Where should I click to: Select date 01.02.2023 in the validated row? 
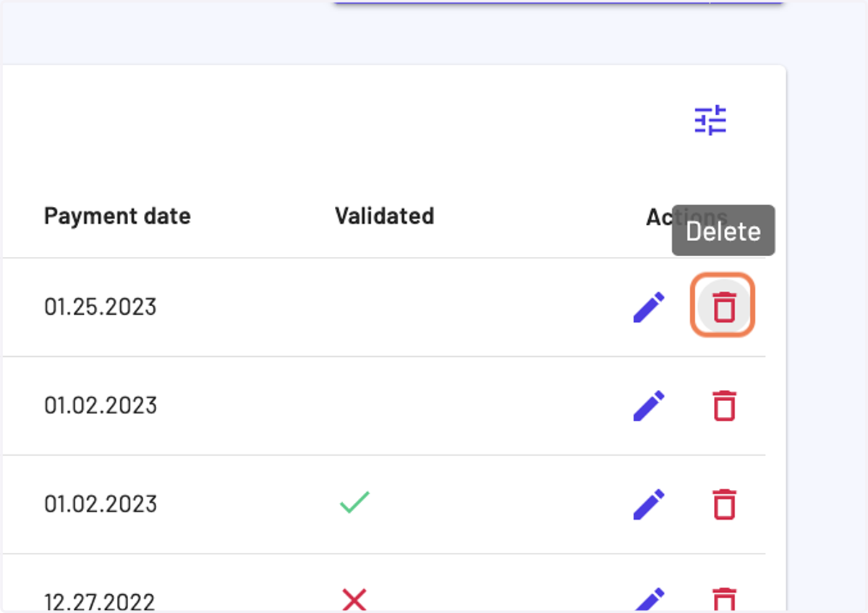[101, 504]
